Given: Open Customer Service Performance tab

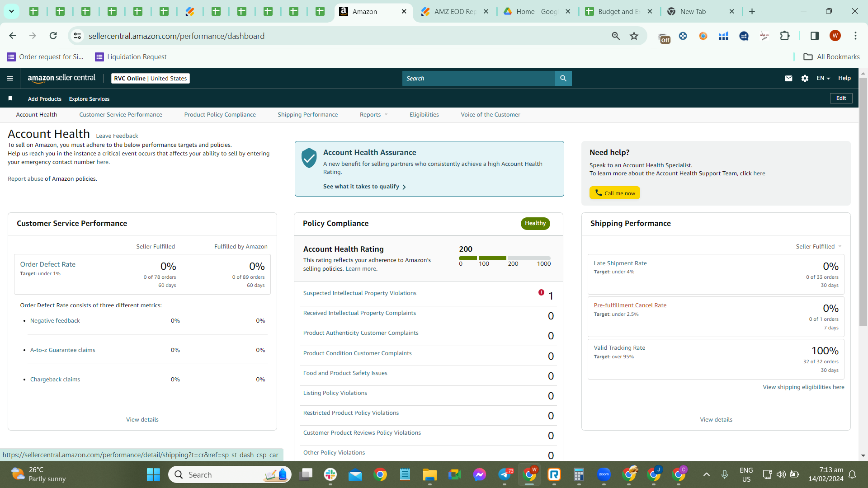Looking at the screenshot, I should point(121,115).
